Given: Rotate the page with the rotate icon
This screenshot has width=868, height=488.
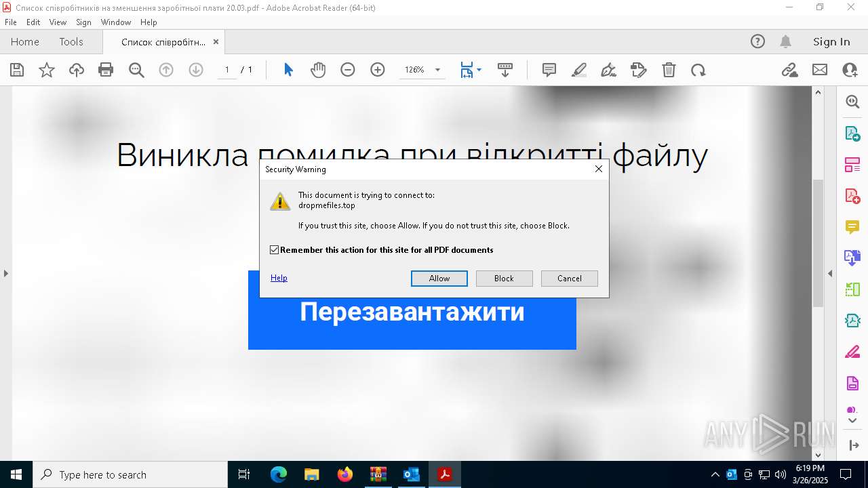Looking at the screenshot, I should coord(698,70).
